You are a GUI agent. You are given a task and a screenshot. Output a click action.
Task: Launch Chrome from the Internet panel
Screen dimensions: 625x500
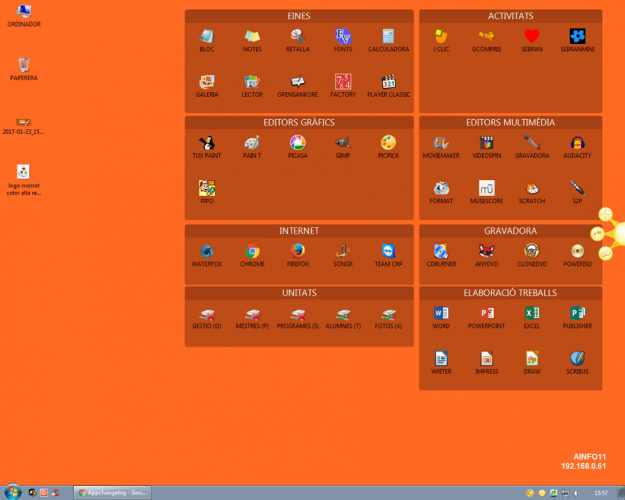tap(252, 252)
